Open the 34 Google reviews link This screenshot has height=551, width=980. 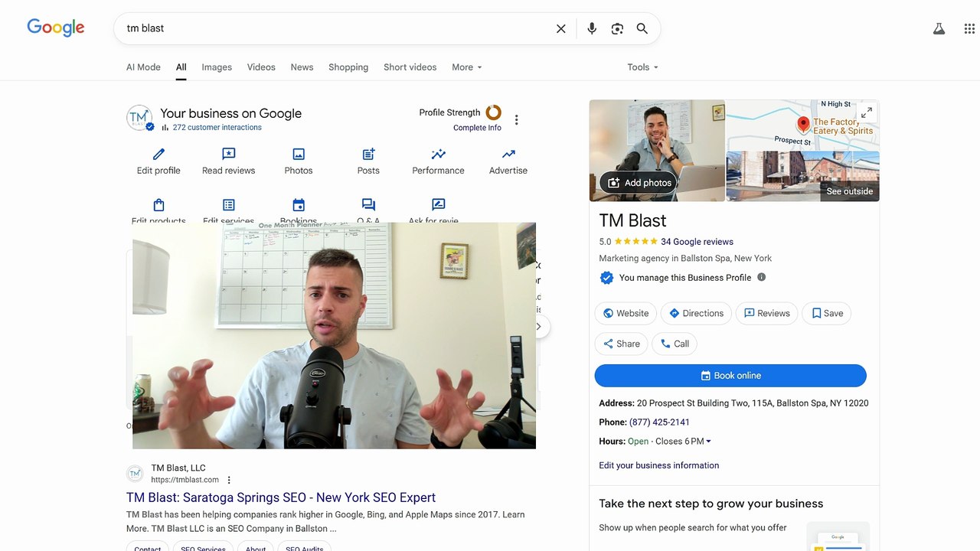coord(697,242)
